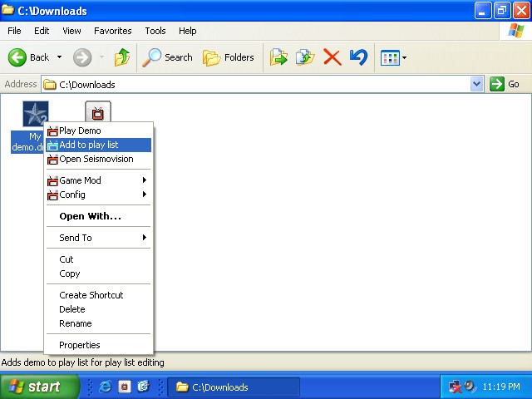Select Play Demo from context menu
Viewport: 532px width, 399px height.
click(x=80, y=131)
